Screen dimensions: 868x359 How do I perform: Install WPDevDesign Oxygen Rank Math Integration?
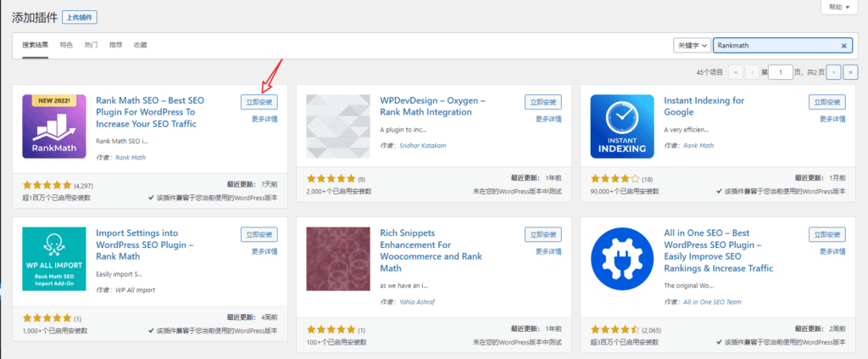click(x=543, y=102)
